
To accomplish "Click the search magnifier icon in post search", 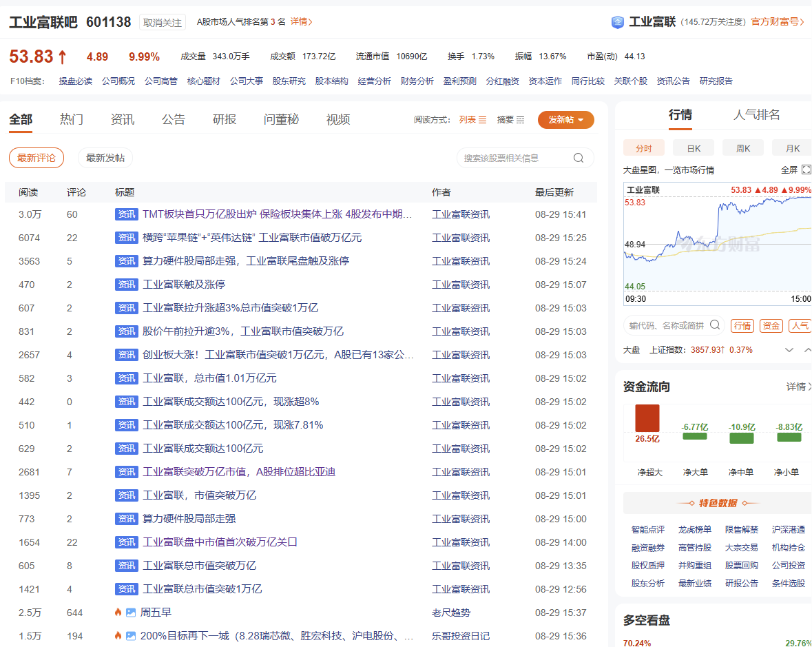I will (579, 158).
